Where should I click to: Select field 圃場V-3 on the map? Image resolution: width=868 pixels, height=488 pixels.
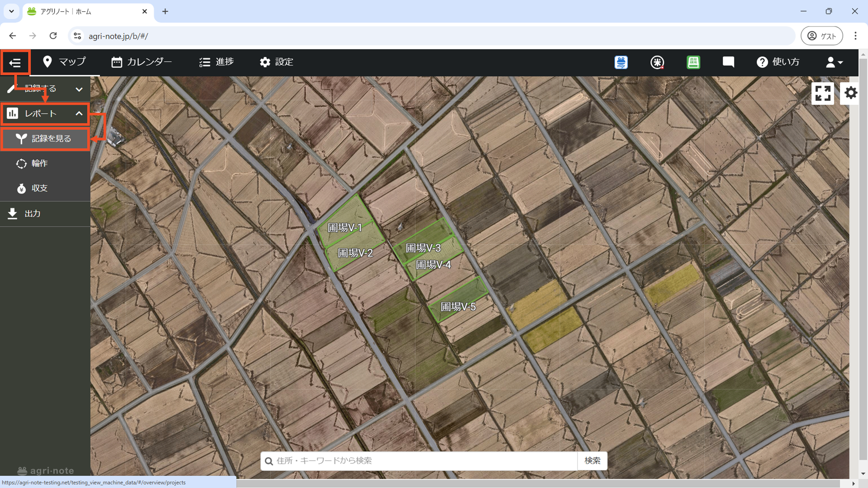[423, 248]
